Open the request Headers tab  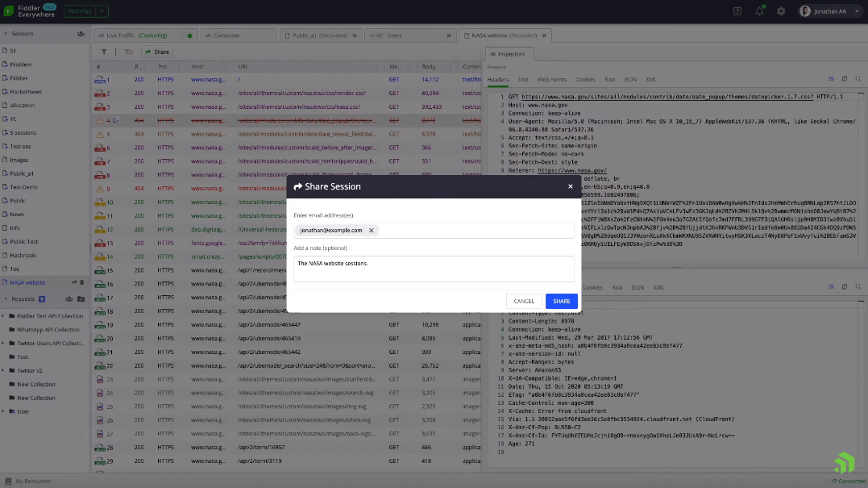[x=497, y=80]
